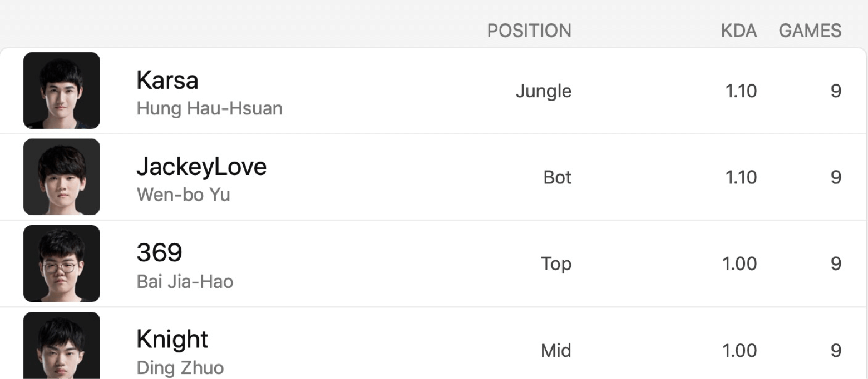Sort by the GAMES column header
This screenshot has height=379, width=868.
[x=810, y=31]
